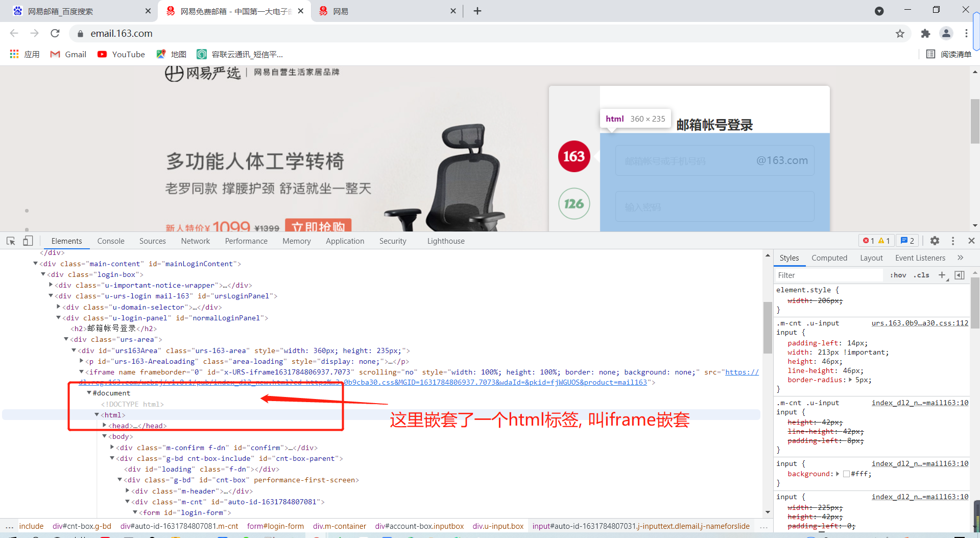Open the reading list (阅读清单)
The height and width of the screenshot is (538, 980).
[948, 54]
